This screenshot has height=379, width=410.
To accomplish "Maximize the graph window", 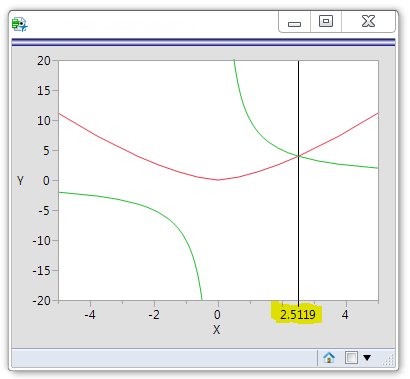I will [326, 22].
